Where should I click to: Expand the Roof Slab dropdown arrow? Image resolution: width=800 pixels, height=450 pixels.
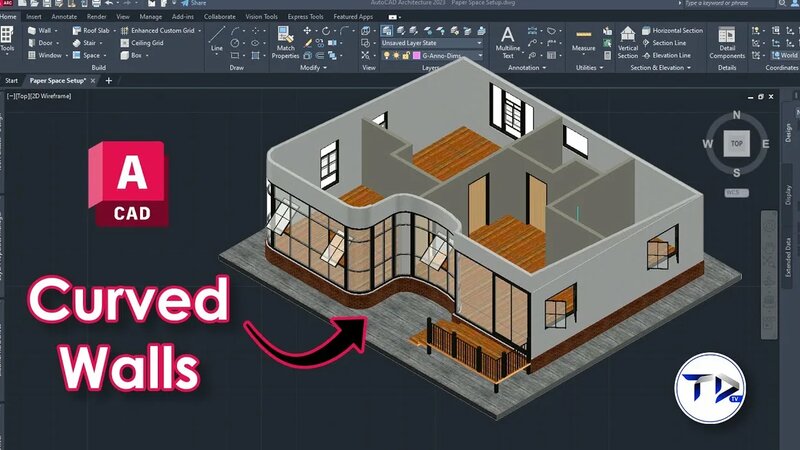pos(114,31)
